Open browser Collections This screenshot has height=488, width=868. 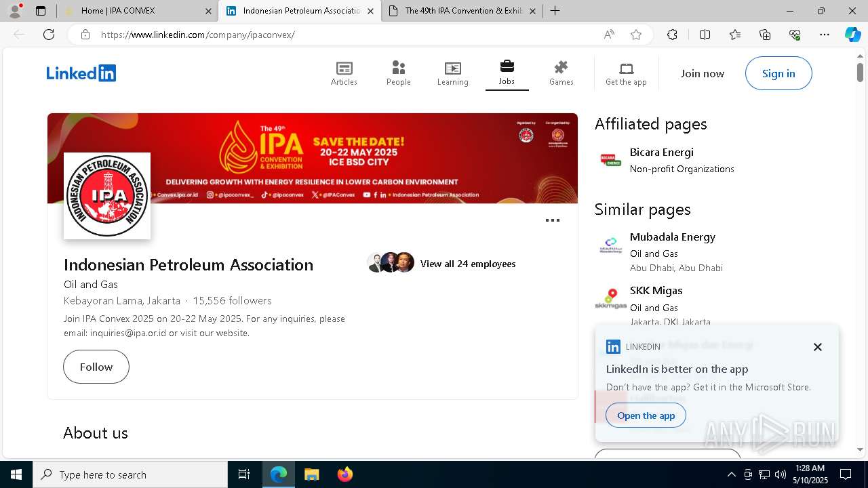click(765, 35)
